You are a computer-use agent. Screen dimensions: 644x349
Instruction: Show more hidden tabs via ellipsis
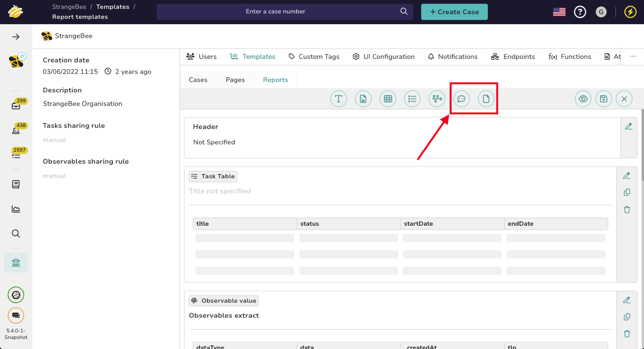633,56
